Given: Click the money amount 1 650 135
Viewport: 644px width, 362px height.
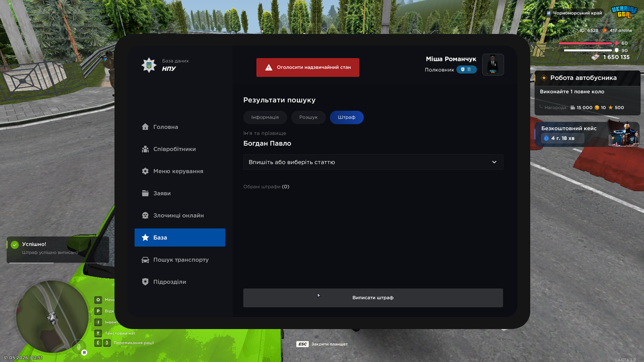Looking at the screenshot, I should click(x=616, y=57).
